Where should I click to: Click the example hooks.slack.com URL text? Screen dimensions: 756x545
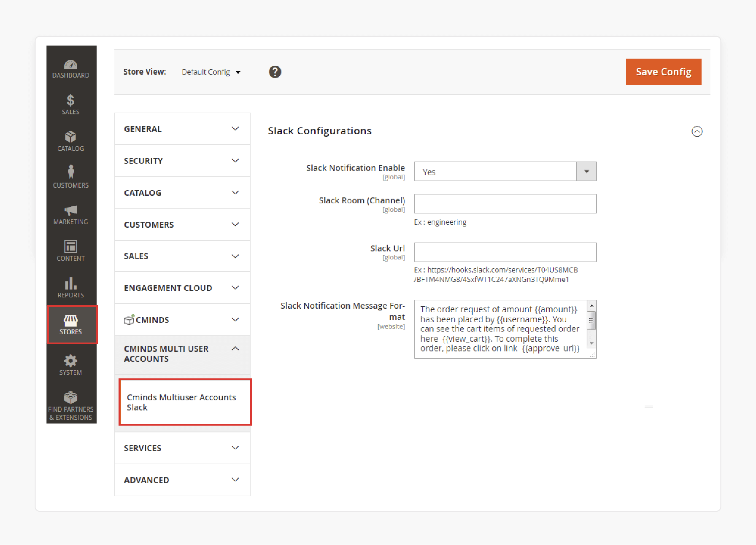496,275
